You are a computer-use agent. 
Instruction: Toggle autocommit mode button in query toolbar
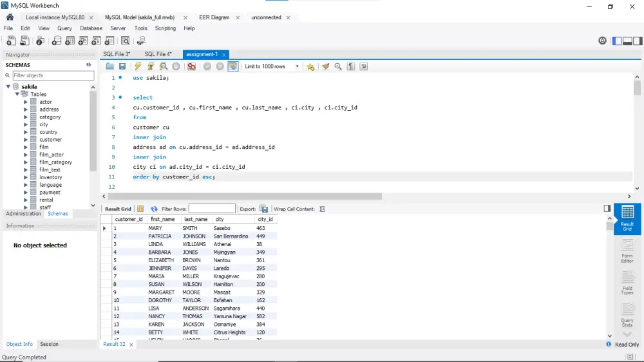(x=232, y=66)
